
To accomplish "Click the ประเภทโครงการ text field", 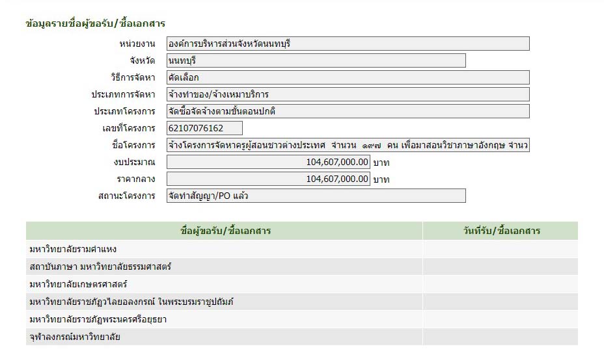I will 348,111.
